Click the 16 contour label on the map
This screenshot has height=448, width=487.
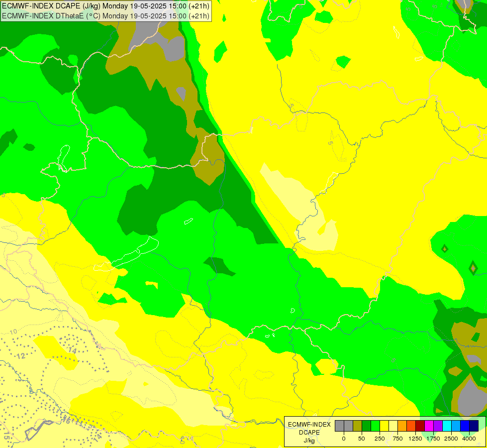pos(66,421)
